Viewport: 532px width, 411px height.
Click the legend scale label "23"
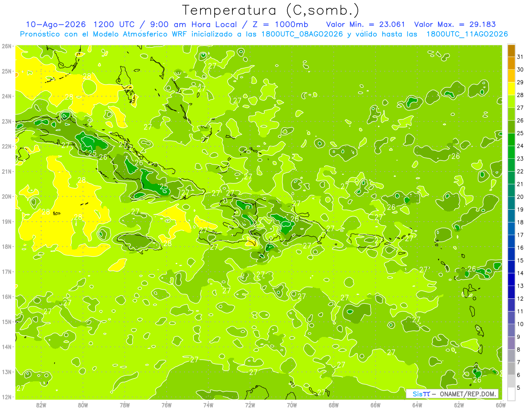click(x=520, y=159)
